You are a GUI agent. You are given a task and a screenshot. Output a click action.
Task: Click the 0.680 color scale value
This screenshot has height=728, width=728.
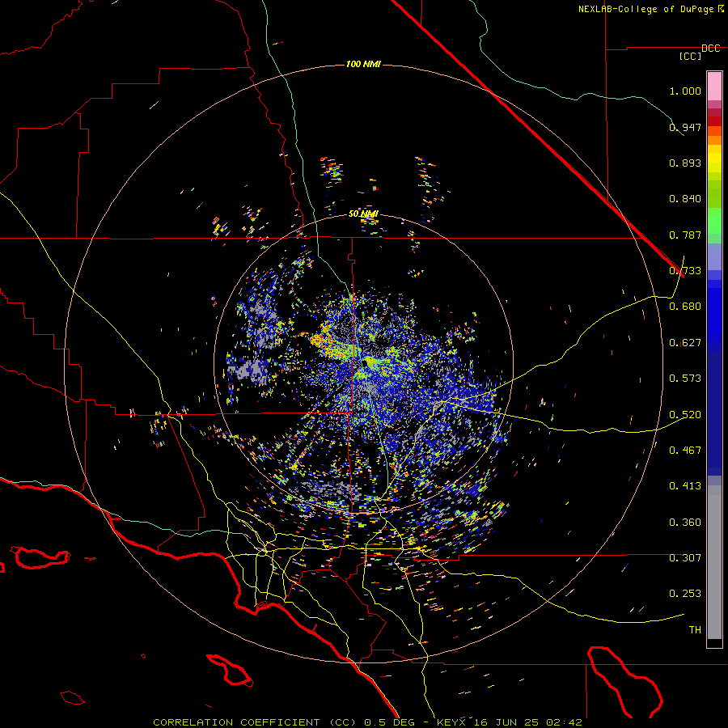point(685,307)
